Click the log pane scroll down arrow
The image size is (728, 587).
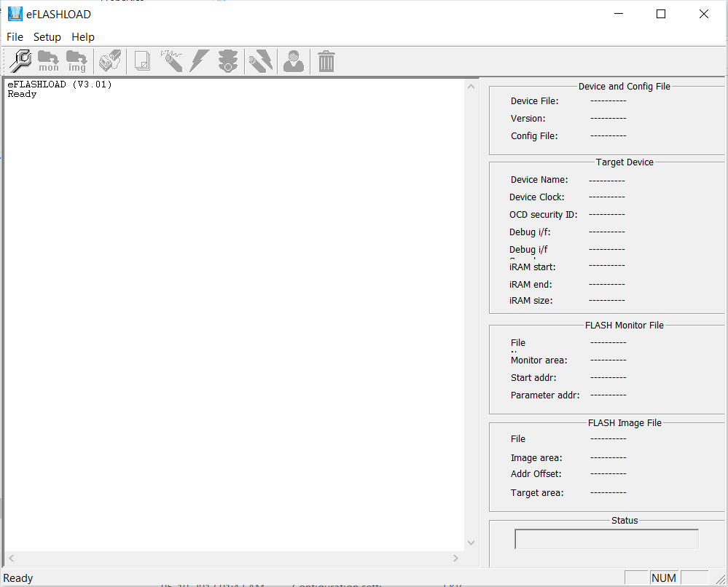pyautogui.click(x=471, y=543)
